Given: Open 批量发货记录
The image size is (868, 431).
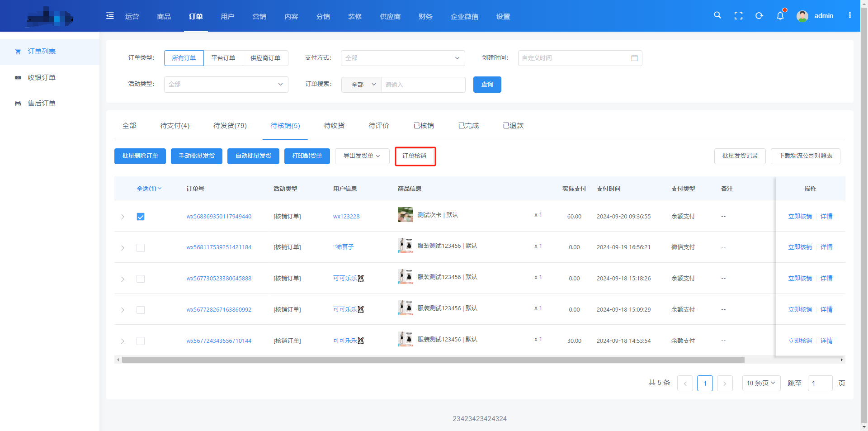Looking at the screenshot, I should (740, 156).
